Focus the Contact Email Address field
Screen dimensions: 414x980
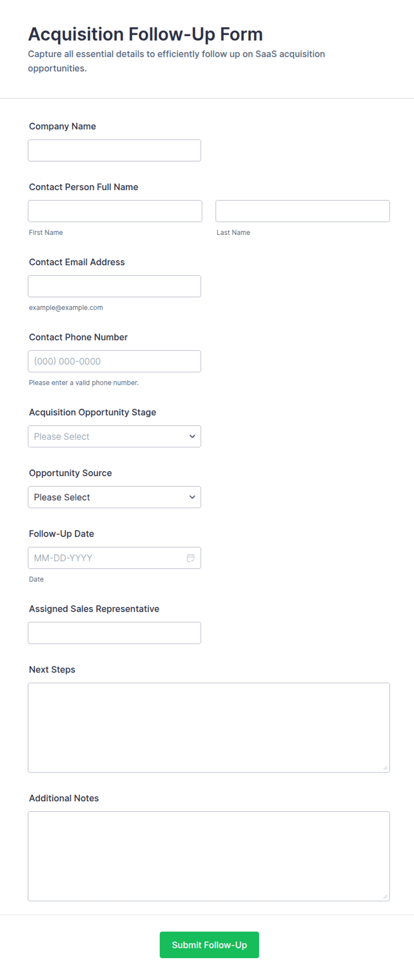click(114, 286)
